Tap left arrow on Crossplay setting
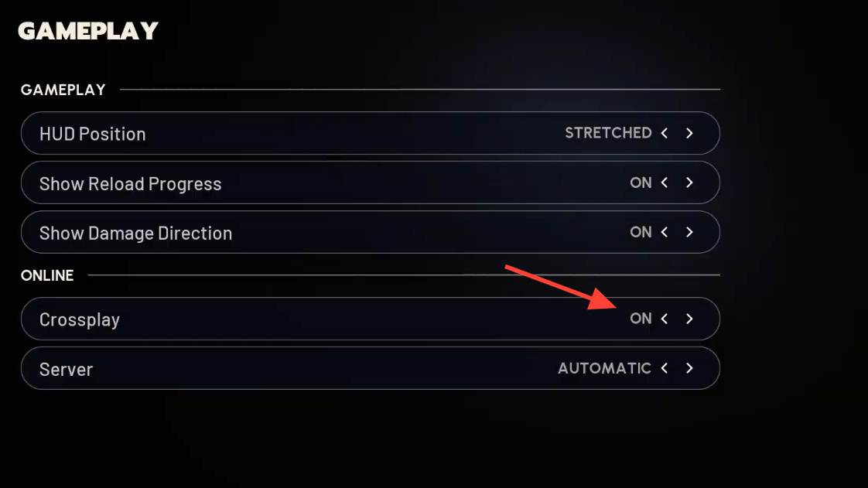This screenshot has width=868, height=488. click(x=665, y=319)
